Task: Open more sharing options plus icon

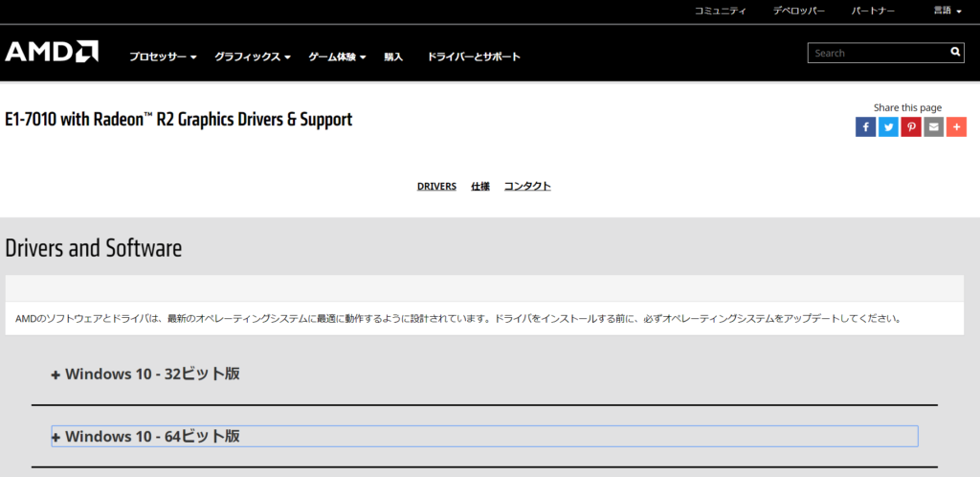Action: (x=956, y=126)
